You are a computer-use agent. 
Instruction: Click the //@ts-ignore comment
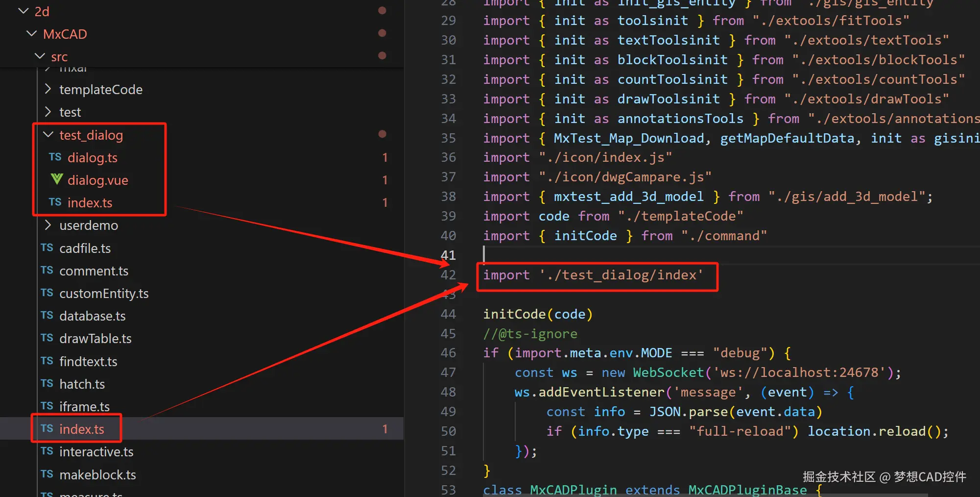[x=530, y=334]
